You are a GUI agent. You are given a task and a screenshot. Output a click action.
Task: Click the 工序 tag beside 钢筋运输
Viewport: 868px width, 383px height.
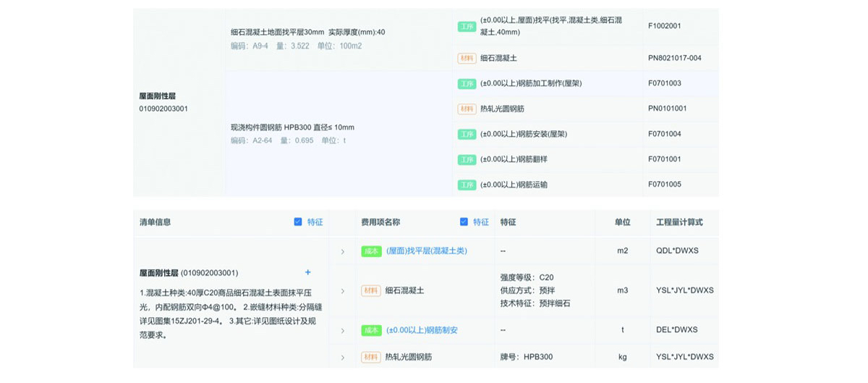click(467, 185)
